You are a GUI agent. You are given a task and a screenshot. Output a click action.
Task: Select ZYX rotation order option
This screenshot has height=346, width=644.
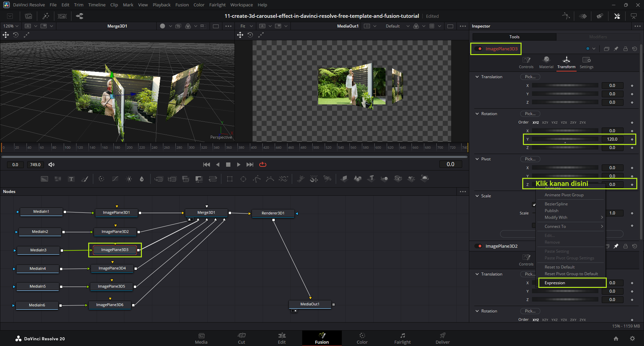[583, 122]
